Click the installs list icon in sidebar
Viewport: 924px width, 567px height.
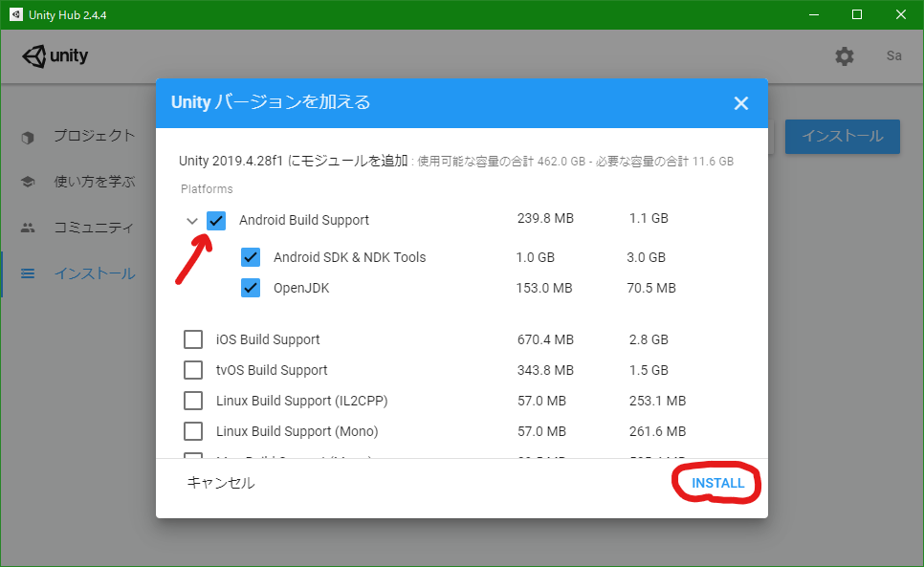point(28,273)
